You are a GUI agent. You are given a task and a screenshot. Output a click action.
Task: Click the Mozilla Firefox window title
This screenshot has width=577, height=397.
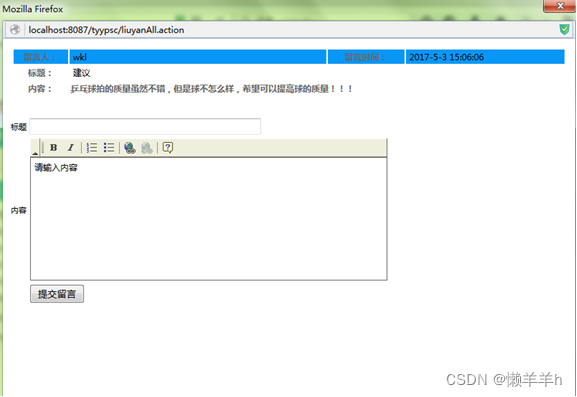point(33,9)
